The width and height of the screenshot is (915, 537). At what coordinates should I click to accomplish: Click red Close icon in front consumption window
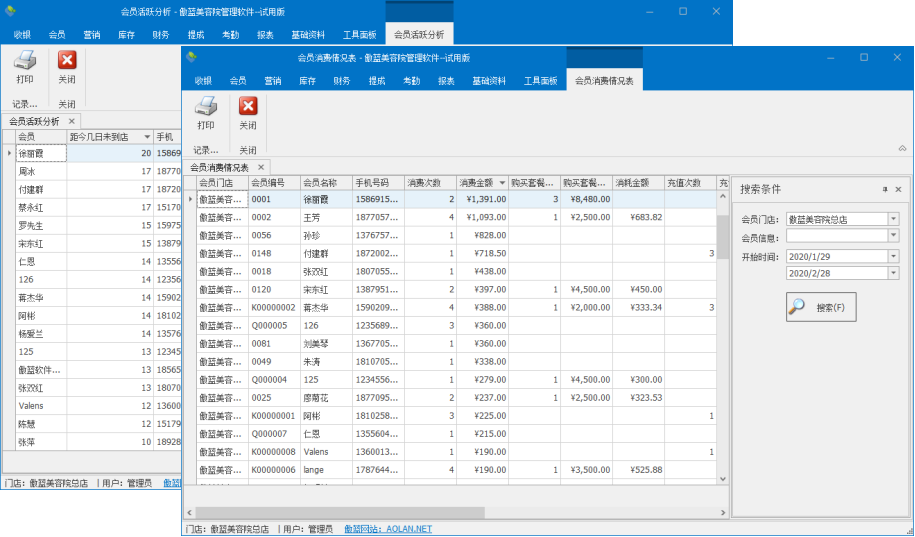point(248,106)
